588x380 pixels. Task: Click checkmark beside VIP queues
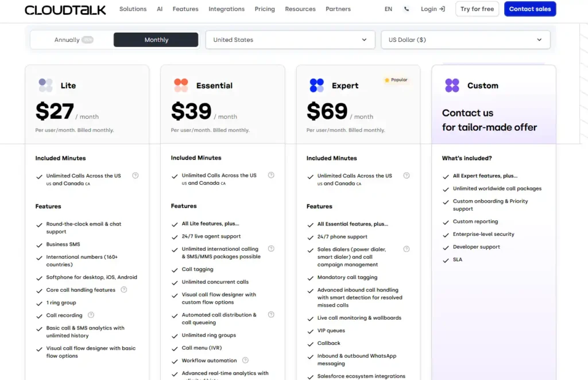(310, 331)
